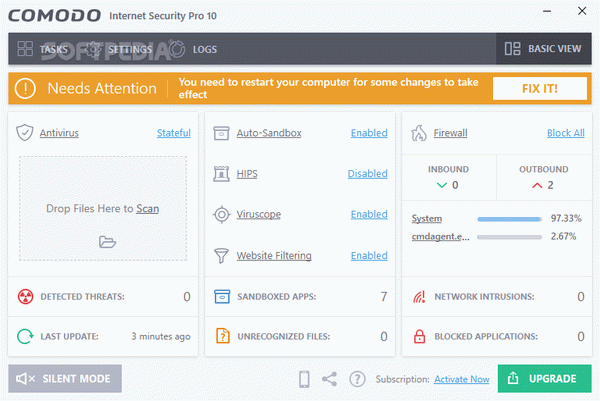Click the '3 minutes ago' update time
Viewport: 600px width, 401px height.
pyautogui.click(x=161, y=337)
